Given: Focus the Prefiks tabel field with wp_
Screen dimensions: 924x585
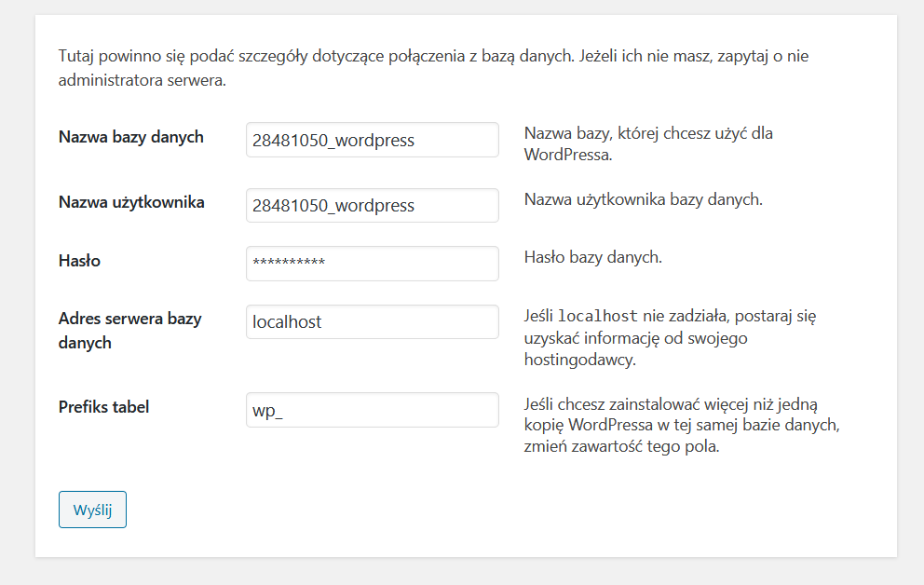Looking at the screenshot, I should point(372,411).
